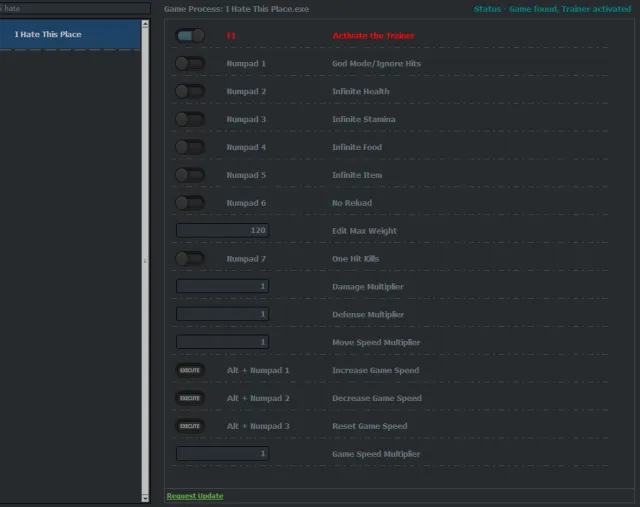Image resolution: width=640 pixels, height=507 pixels.
Task: Enable Infinite Stamina toggle
Action: pos(190,120)
